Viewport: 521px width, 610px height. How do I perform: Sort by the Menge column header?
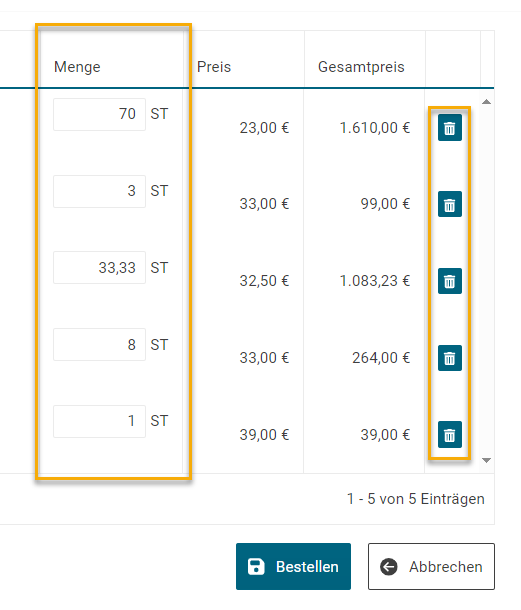click(x=77, y=67)
